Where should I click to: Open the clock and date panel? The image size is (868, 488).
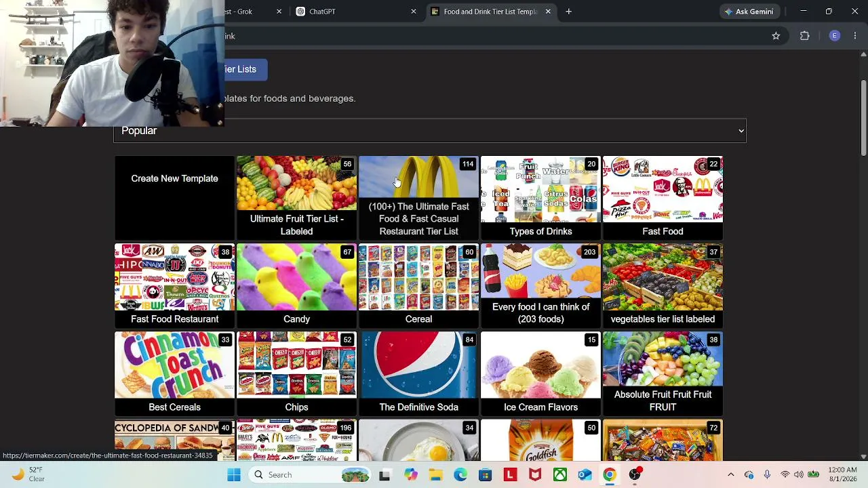point(844,475)
